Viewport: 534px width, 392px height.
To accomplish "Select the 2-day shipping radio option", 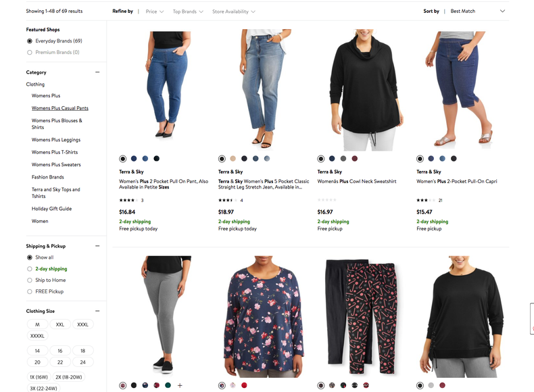I will tap(30, 269).
